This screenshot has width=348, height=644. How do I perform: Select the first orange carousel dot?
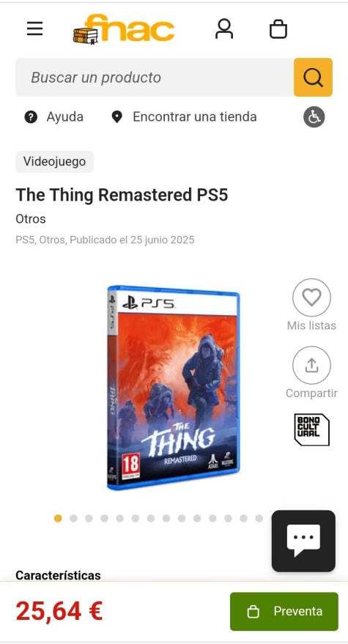[58, 518]
